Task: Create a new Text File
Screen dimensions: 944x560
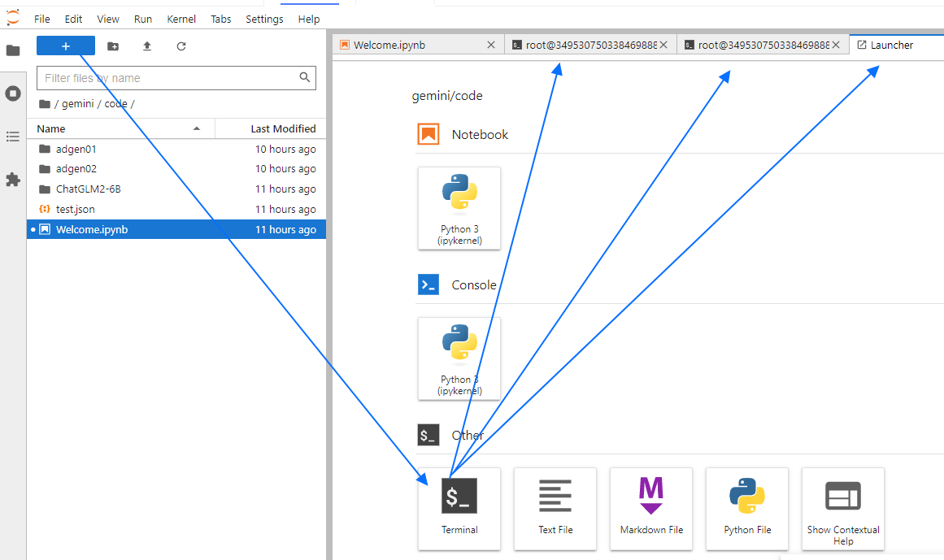Action: coord(555,508)
